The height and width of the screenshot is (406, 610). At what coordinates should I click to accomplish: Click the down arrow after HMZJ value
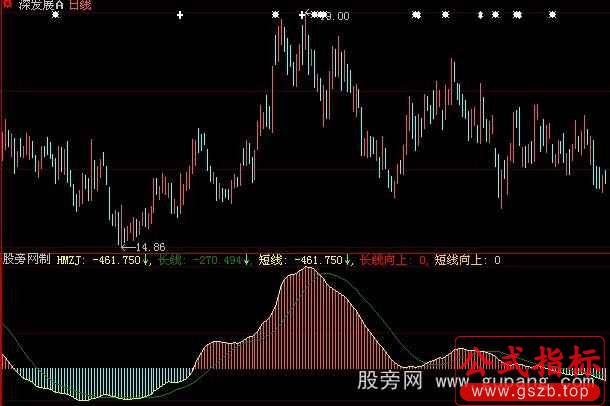point(148,260)
